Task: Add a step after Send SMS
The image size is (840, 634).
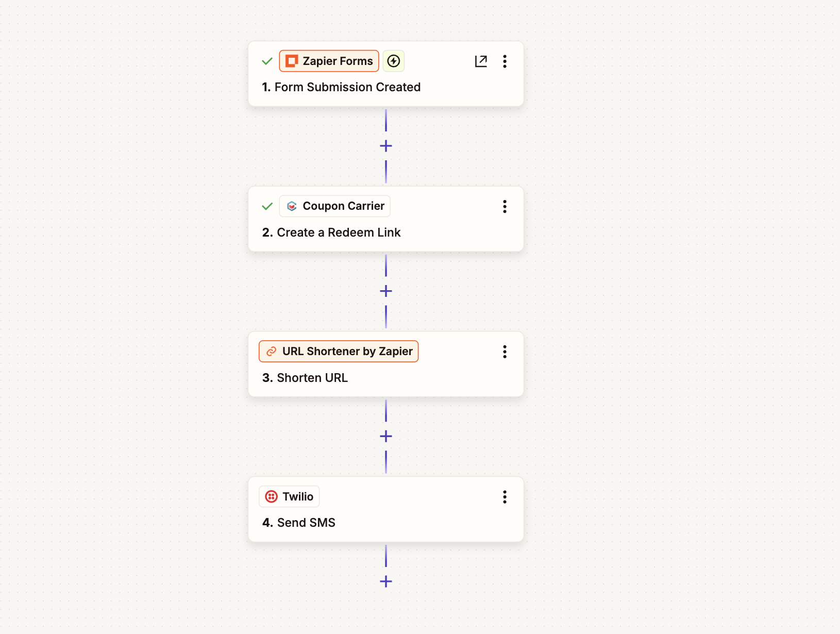Action: [x=385, y=581]
